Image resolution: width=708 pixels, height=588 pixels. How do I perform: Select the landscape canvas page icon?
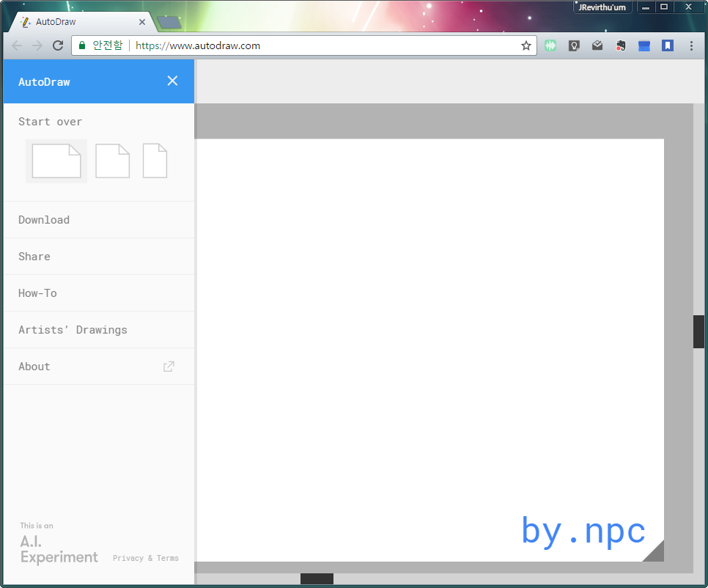(x=56, y=161)
